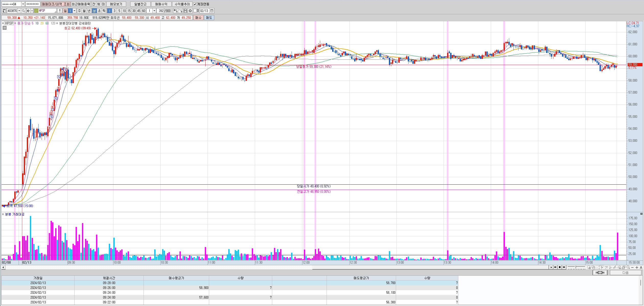Click the fast-forward chart replay button
Image resolution: width=644 pixels, height=306 pixels.
pos(564,267)
